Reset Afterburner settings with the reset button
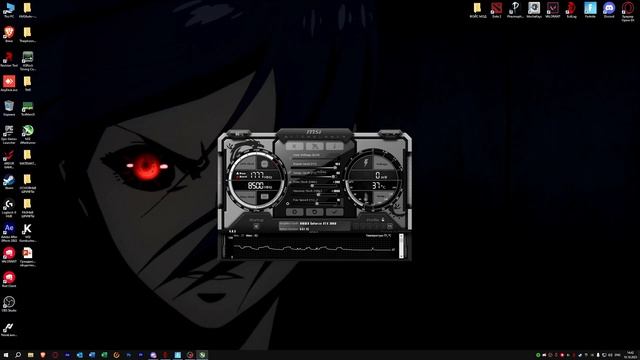This screenshot has height=360, width=640. click(x=315, y=212)
